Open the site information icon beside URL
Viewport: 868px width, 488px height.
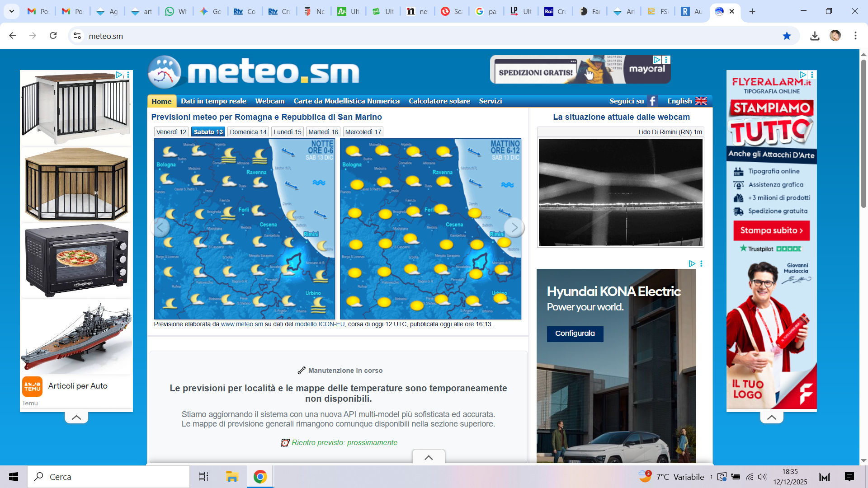coord(77,36)
